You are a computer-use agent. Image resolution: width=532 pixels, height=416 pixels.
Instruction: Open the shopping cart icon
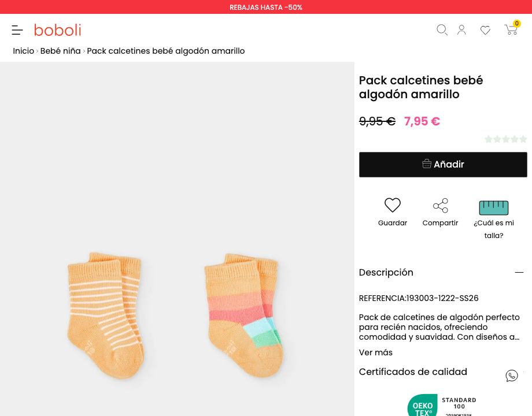coord(512,29)
